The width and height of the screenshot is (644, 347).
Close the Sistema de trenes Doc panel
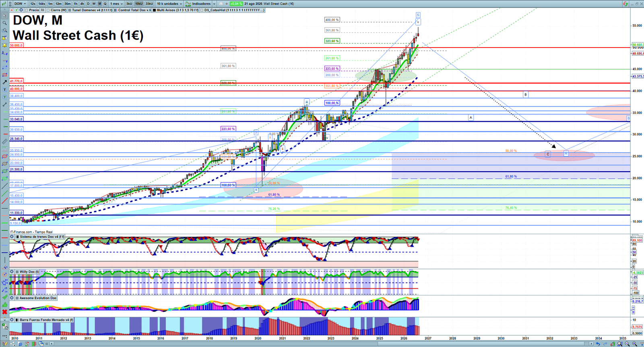pos(12,237)
